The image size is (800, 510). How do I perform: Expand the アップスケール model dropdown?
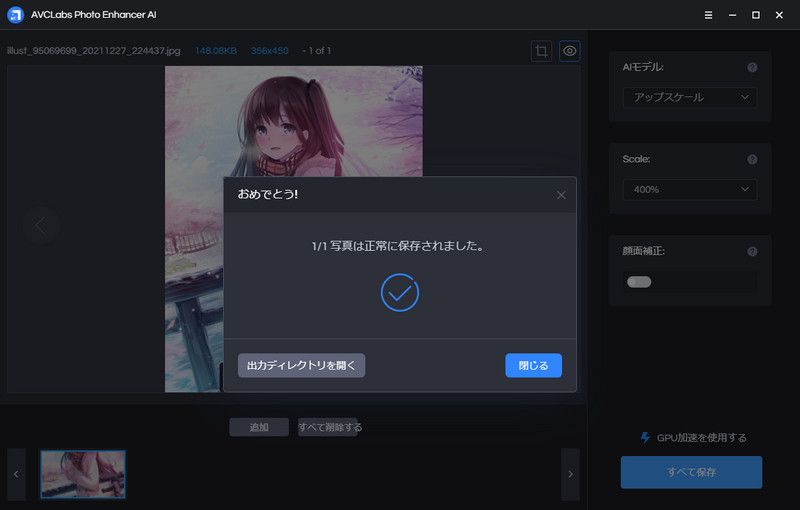click(x=690, y=97)
